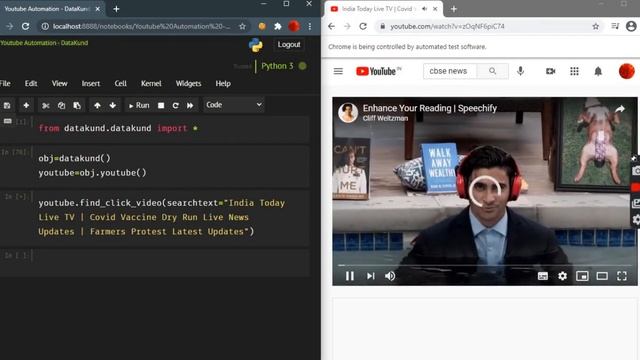The image size is (640, 360).
Task: Insert a cell below with the plus icon
Action: coord(26,105)
